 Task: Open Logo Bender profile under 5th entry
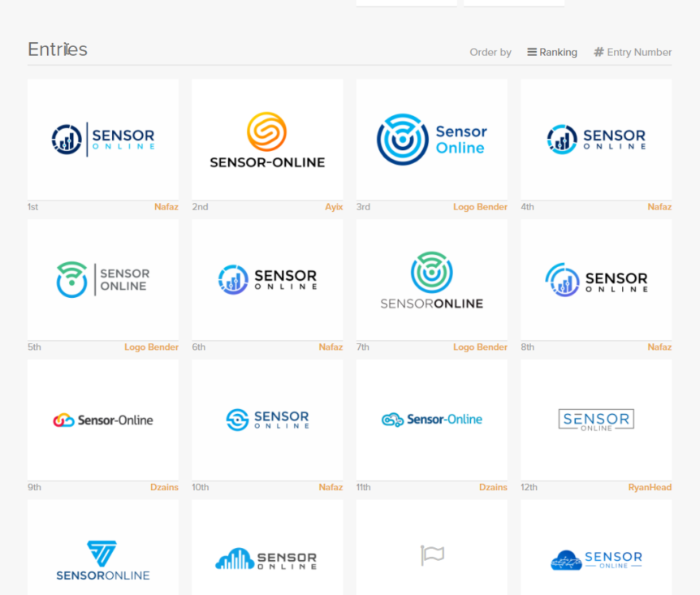(x=151, y=347)
